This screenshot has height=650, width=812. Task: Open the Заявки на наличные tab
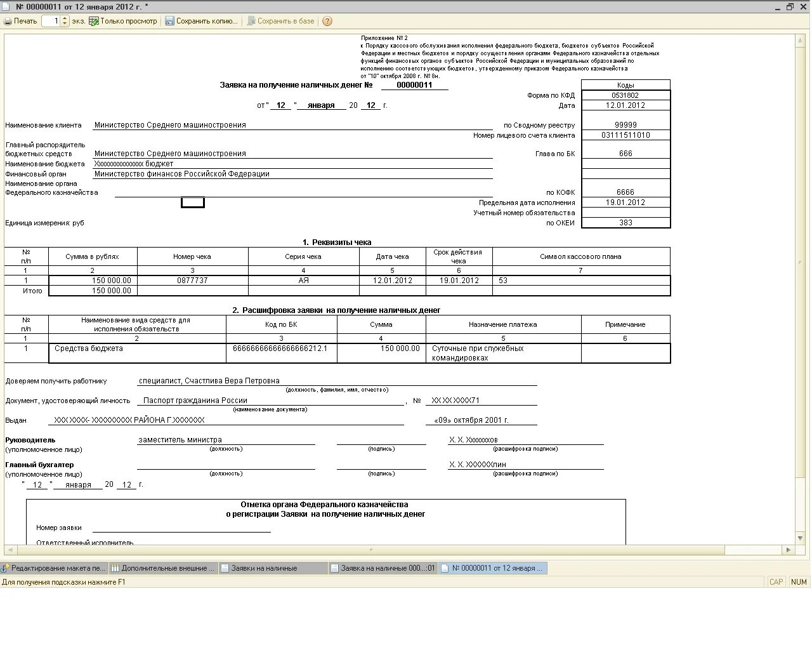[273, 568]
